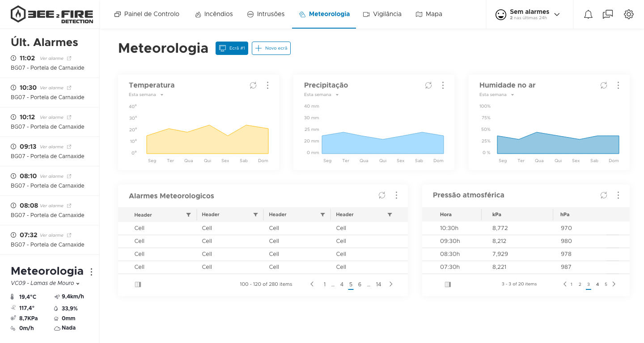The width and height of the screenshot is (644, 343).
Task: Switch to Incêndios tab
Action: point(214,14)
